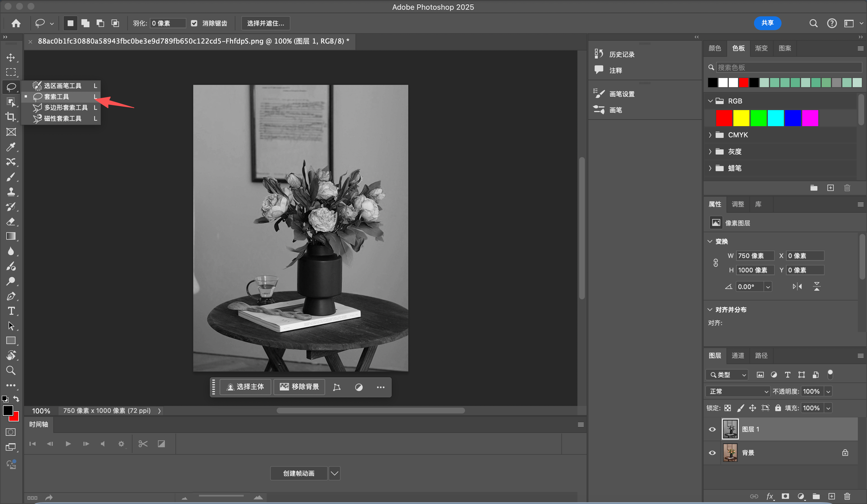This screenshot has height=504, width=867.
Task: Select the Clone Stamp tool
Action: coord(11,192)
